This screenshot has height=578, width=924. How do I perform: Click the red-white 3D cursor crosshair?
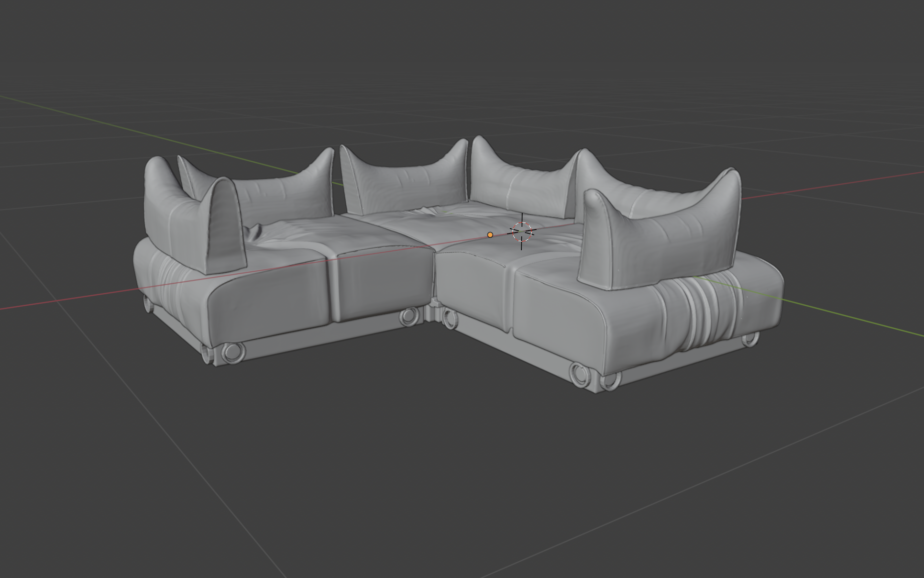tap(521, 232)
